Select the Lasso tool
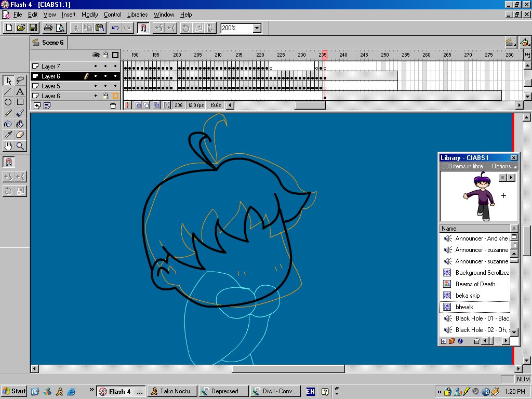The image size is (532, 399). [x=20, y=81]
